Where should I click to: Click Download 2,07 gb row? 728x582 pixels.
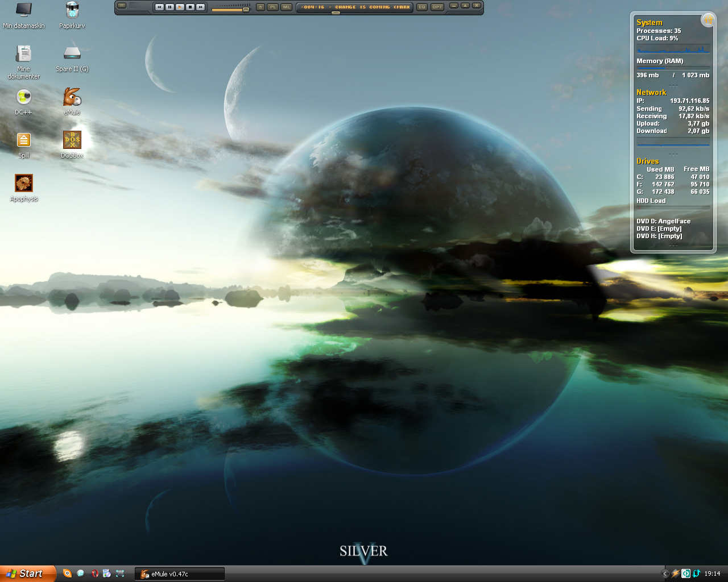tap(673, 131)
